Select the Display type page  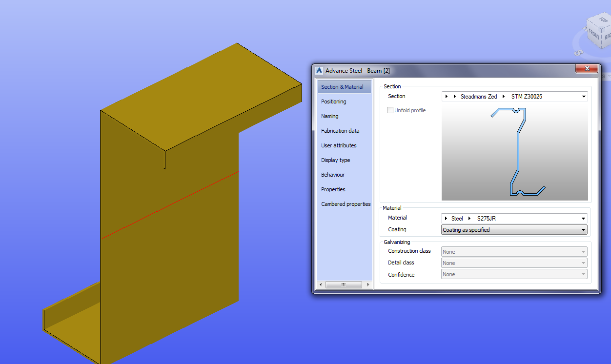(336, 160)
